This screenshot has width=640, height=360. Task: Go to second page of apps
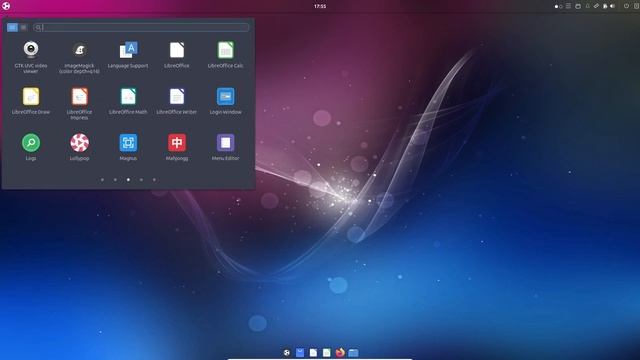[116, 180]
